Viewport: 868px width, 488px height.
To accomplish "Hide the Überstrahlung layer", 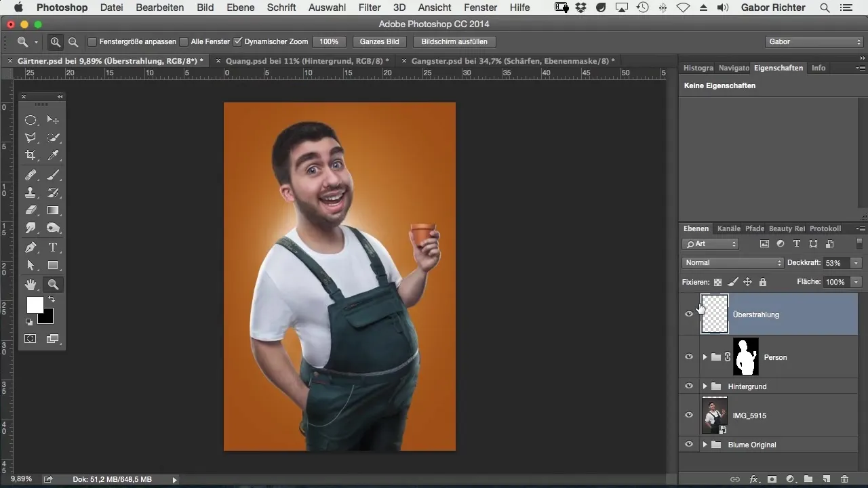I will 689,314.
